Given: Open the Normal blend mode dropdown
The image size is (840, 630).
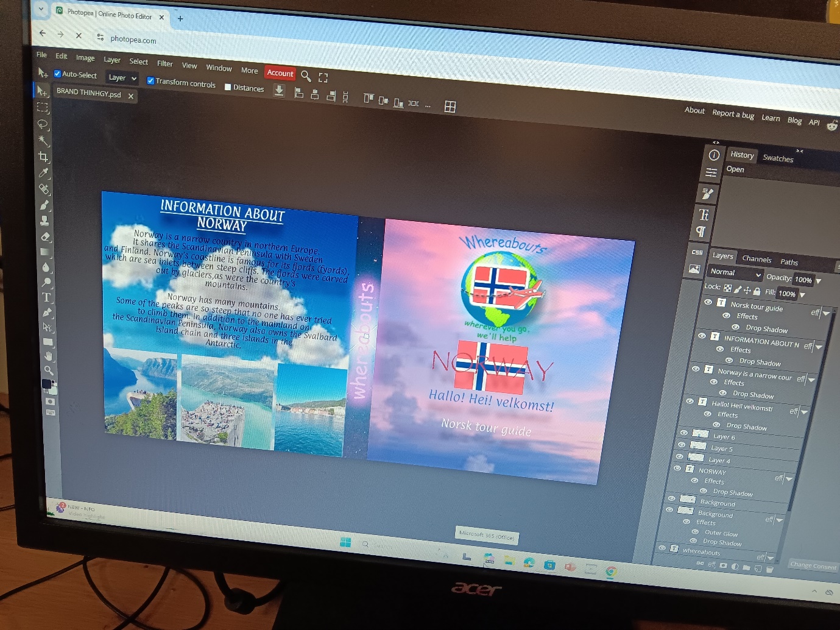Looking at the screenshot, I should click(735, 273).
